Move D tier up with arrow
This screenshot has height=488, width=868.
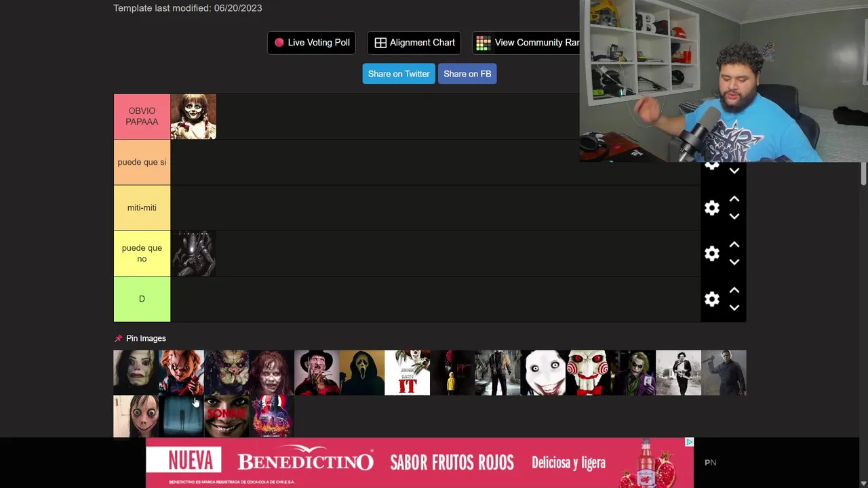point(734,290)
